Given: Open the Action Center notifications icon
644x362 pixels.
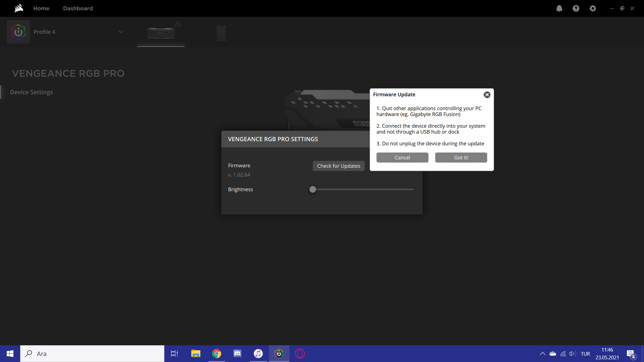Looking at the screenshot, I should tap(631, 354).
